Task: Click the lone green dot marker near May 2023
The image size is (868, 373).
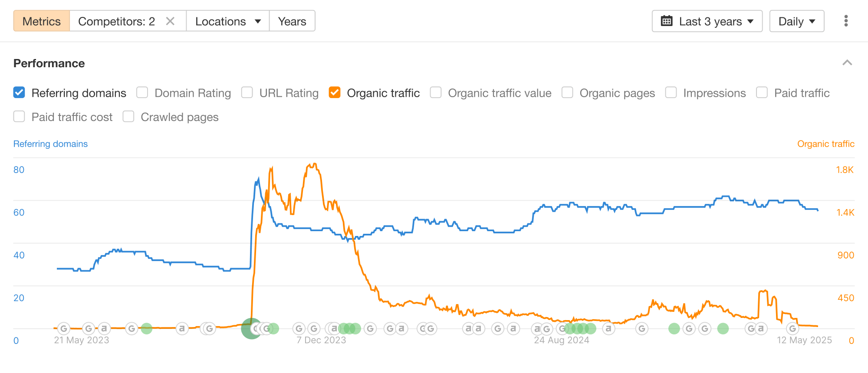Action: coord(147,328)
